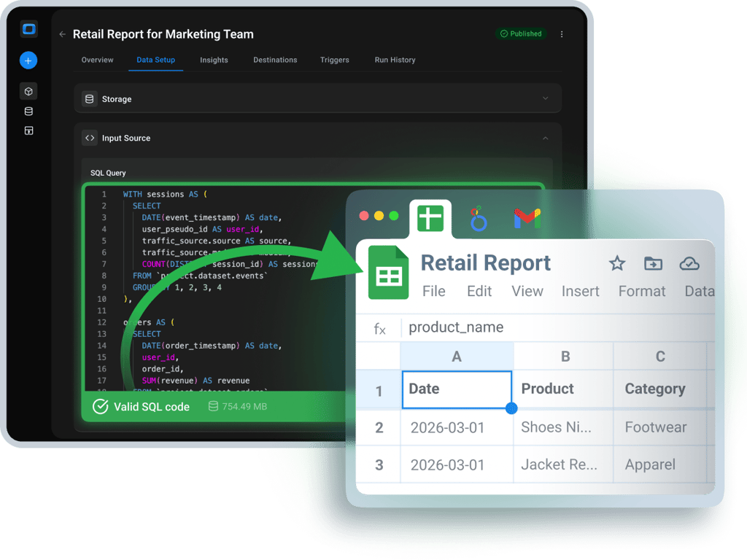Click the Product header cell

(x=563, y=389)
